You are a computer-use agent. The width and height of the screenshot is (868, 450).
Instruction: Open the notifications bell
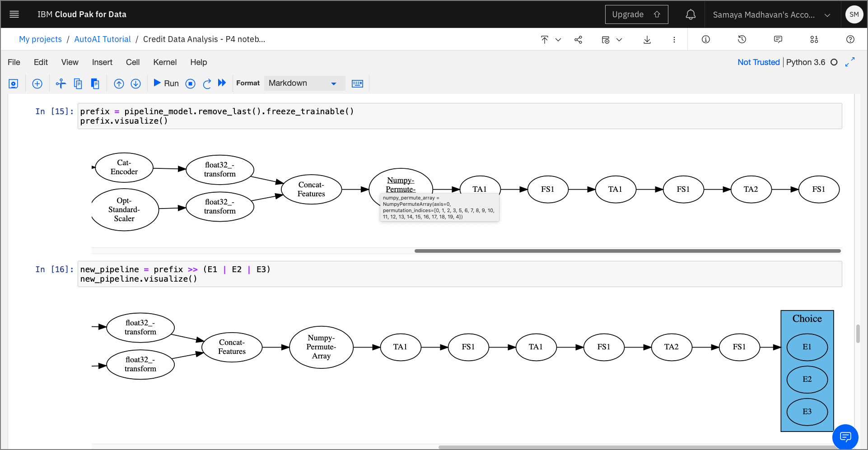click(691, 14)
